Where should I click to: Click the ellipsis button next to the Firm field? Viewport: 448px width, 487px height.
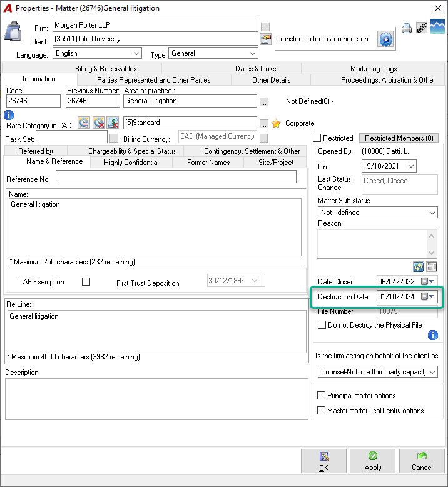coord(265,27)
